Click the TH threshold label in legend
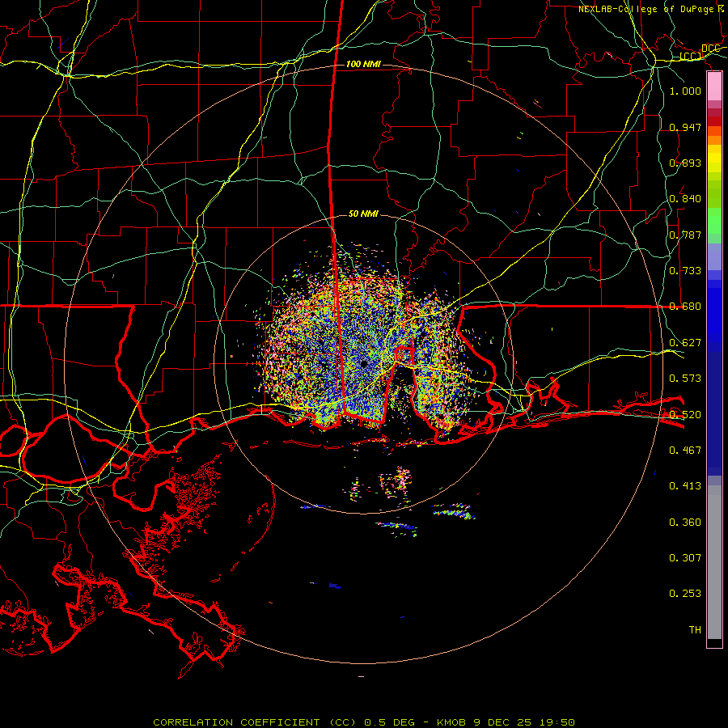The image size is (728, 728). click(695, 629)
